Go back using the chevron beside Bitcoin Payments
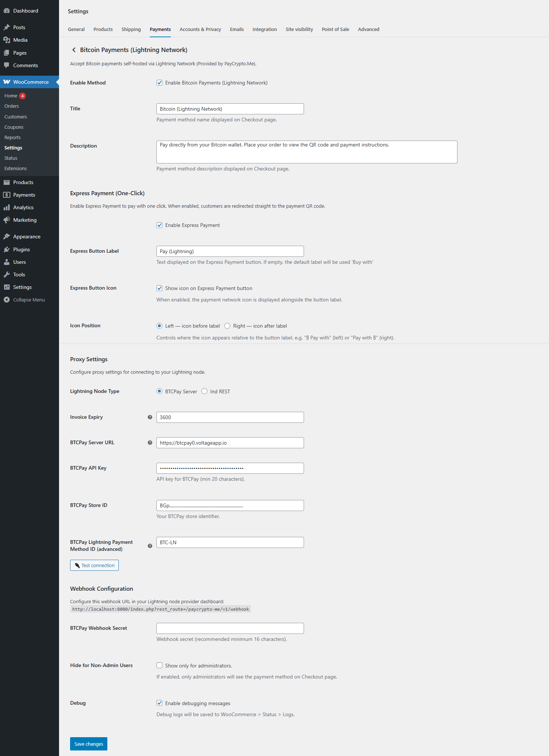 coord(74,50)
